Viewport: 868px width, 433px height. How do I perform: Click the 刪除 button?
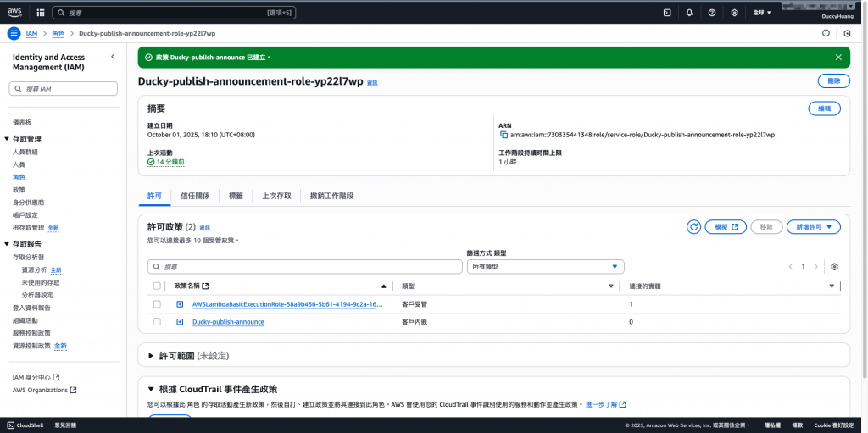click(x=834, y=80)
